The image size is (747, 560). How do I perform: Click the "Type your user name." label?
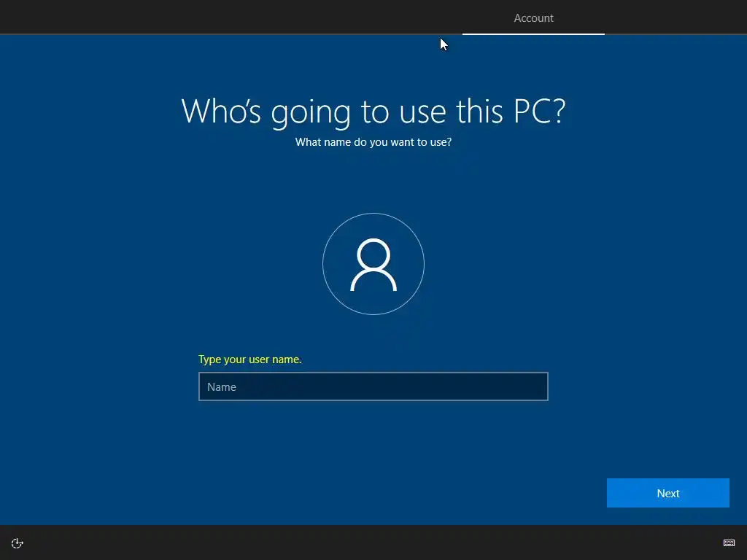(250, 359)
